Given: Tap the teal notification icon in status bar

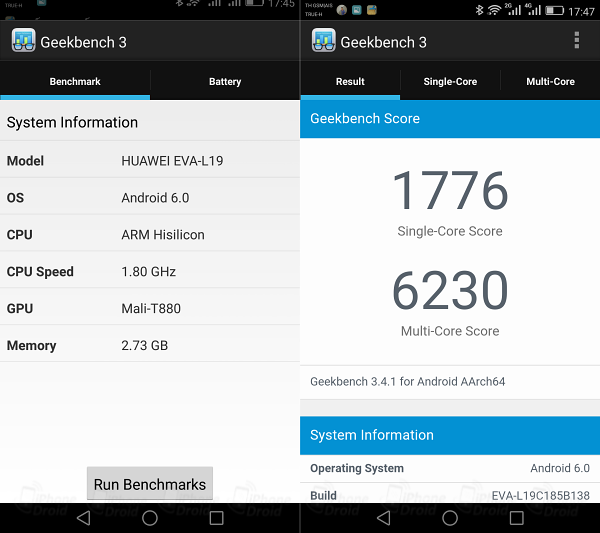Looking at the screenshot, I should [x=357, y=10].
